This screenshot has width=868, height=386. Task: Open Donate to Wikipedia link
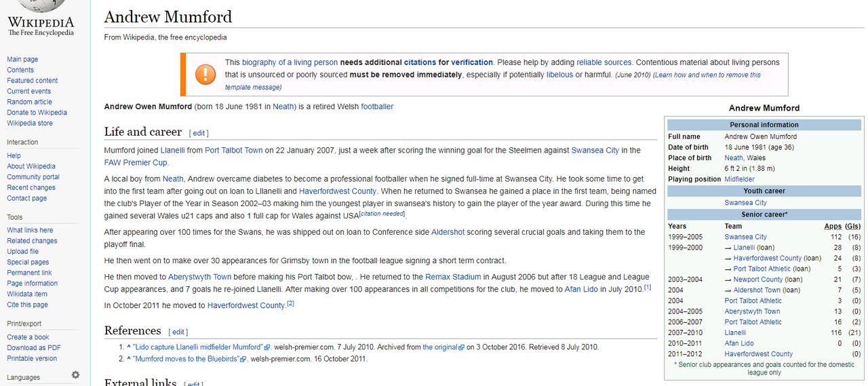37,113
